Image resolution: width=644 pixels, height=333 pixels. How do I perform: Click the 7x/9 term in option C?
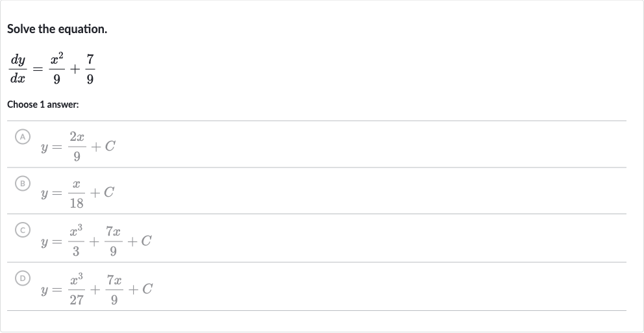tap(114, 241)
